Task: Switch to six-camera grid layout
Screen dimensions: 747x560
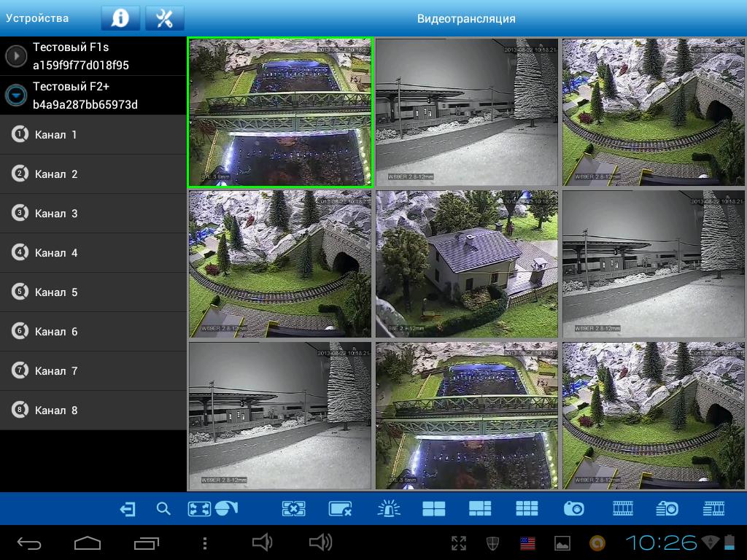Action: pyautogui.click(x=480, y=509)
